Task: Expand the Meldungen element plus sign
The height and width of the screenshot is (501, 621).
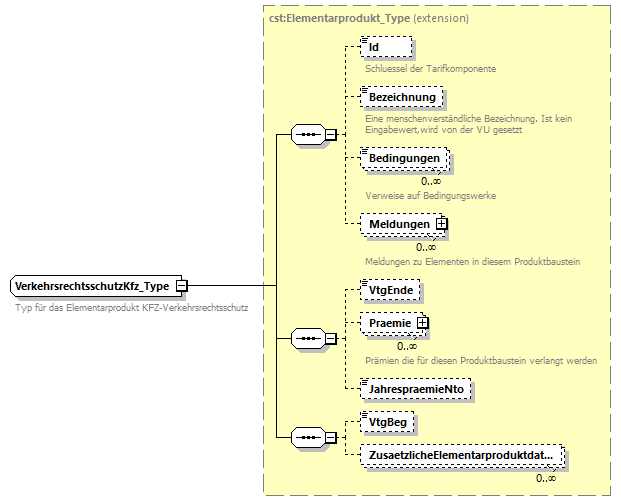Action: tap(440, 224)
